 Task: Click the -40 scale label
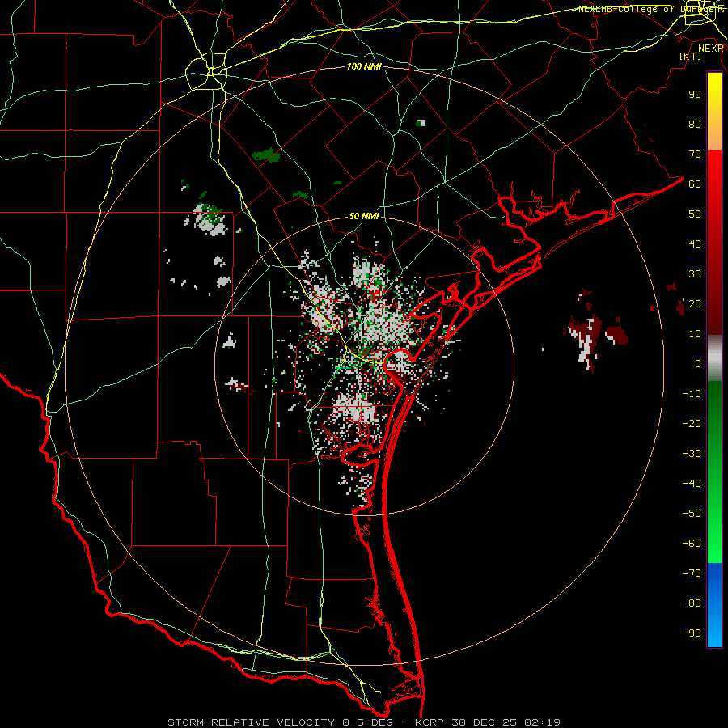pos(692,484)
